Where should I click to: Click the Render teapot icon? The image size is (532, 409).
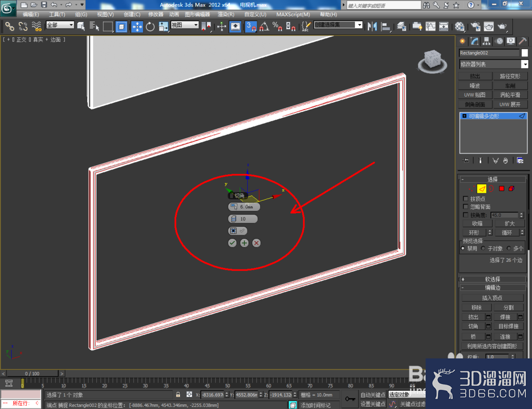point(502,27)
